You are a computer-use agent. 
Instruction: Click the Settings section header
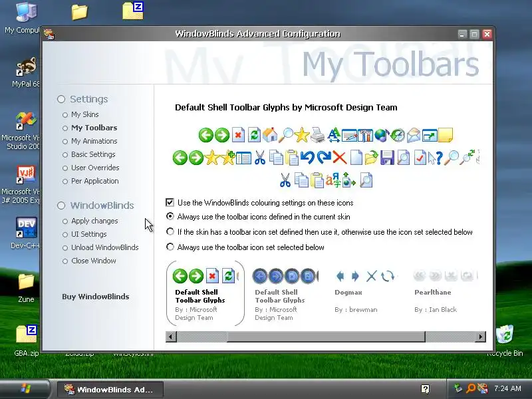(88, 99)
